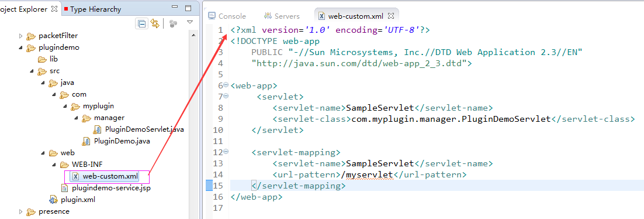
Task: Click com.myplugin.manager.PluginDemoServlet class text
Action: pos(451,119)
